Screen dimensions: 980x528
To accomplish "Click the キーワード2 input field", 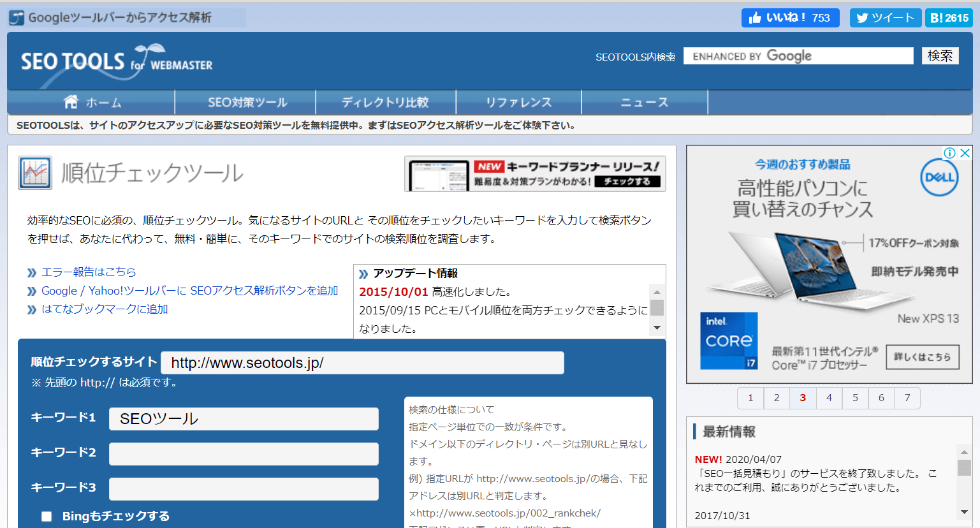I will pos(244,454).
